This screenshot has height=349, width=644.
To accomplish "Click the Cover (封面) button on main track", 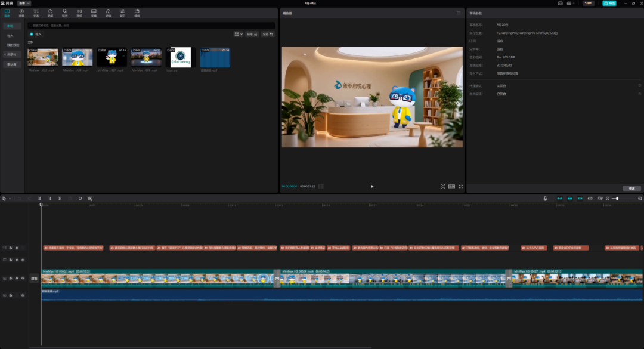I will (x=34, y=278).
